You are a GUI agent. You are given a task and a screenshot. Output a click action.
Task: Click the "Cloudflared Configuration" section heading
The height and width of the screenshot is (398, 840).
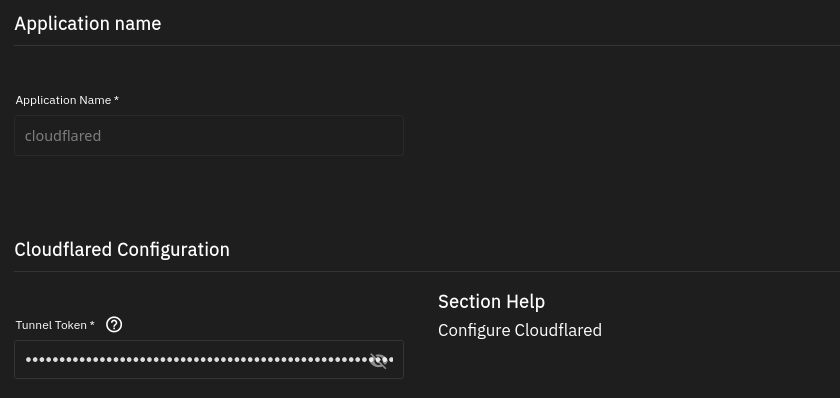click(122, 250)
